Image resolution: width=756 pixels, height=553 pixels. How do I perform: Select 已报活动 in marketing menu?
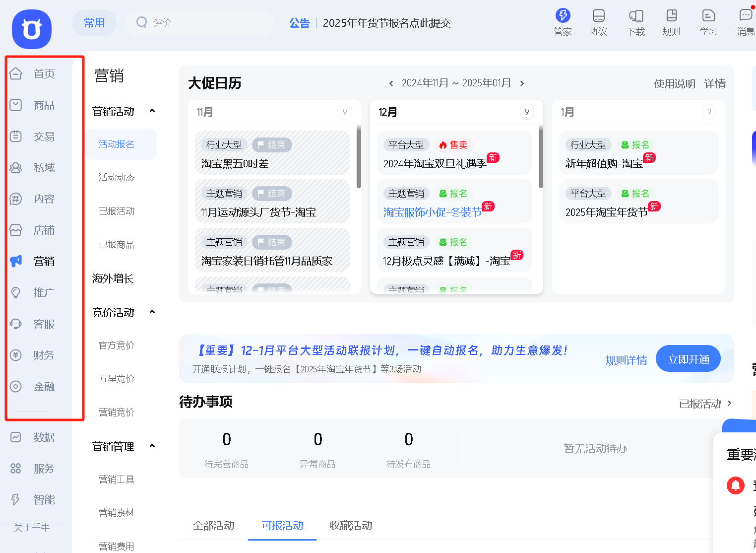click(117, 211)
